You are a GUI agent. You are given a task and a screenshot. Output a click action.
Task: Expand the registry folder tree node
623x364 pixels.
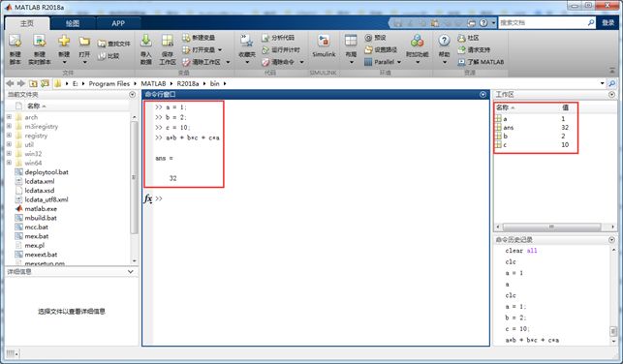[x=9, y=136]
